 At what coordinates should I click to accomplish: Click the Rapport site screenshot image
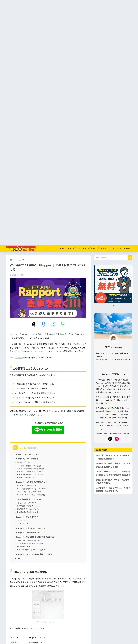(x=48, y=605)
